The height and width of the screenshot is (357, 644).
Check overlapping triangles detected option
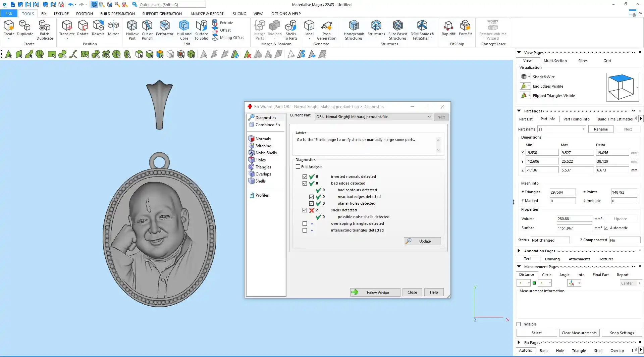305,224
